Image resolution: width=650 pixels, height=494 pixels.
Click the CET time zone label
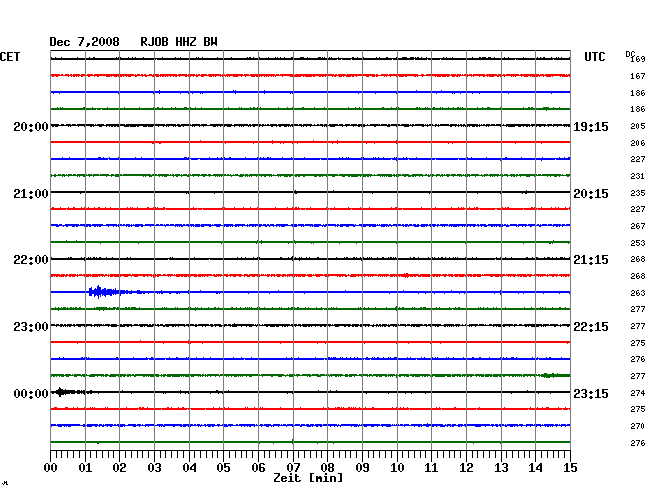click(10, 57)
